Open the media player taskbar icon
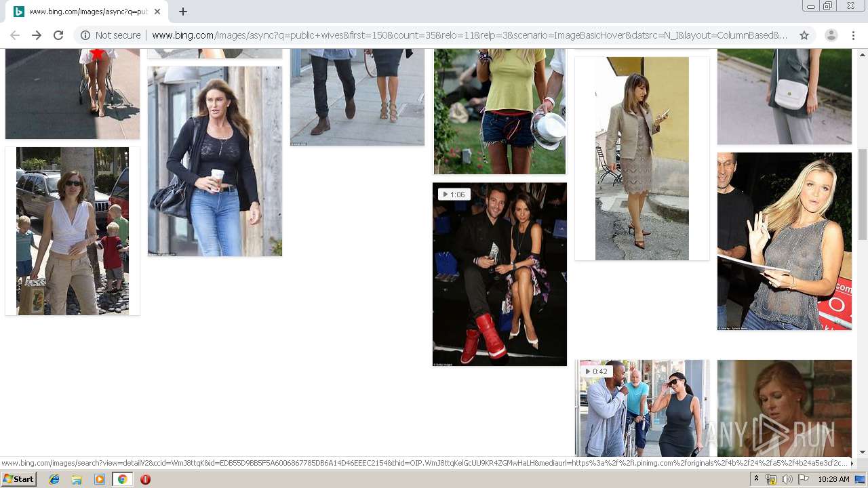Viewport: 868px width, 488px height. coord(99,479)
